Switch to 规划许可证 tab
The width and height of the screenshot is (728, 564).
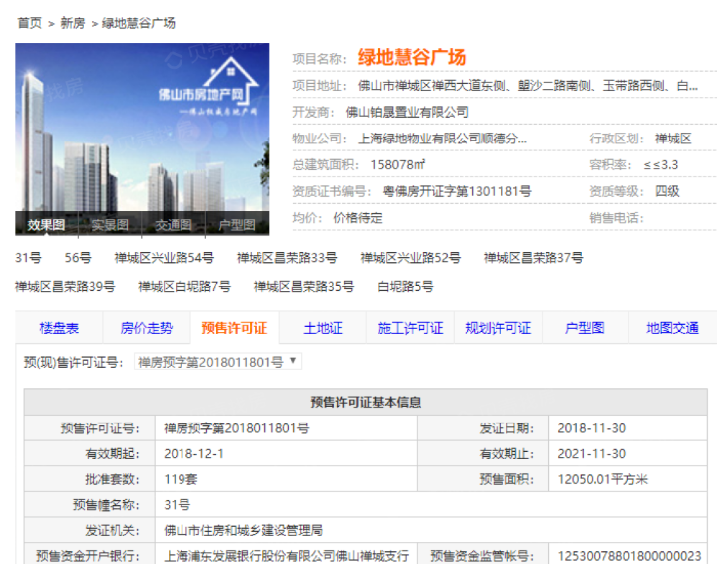(498, 328)
